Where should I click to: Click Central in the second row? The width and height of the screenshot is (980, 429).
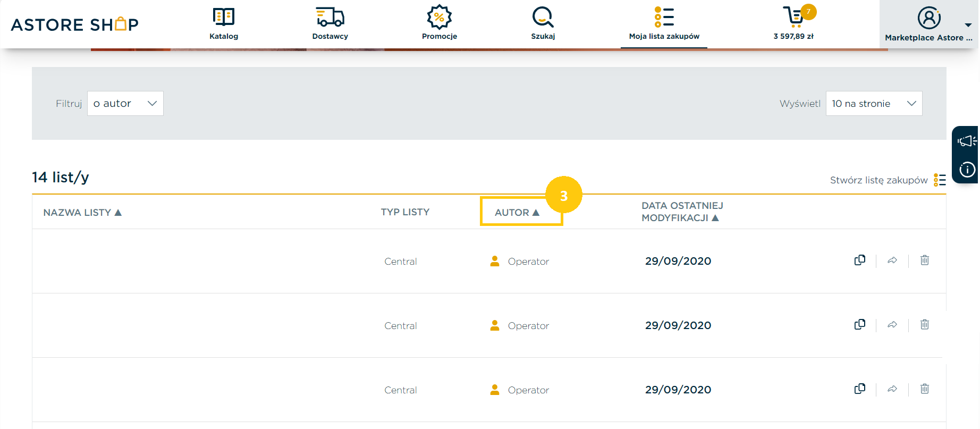(401, 325)
